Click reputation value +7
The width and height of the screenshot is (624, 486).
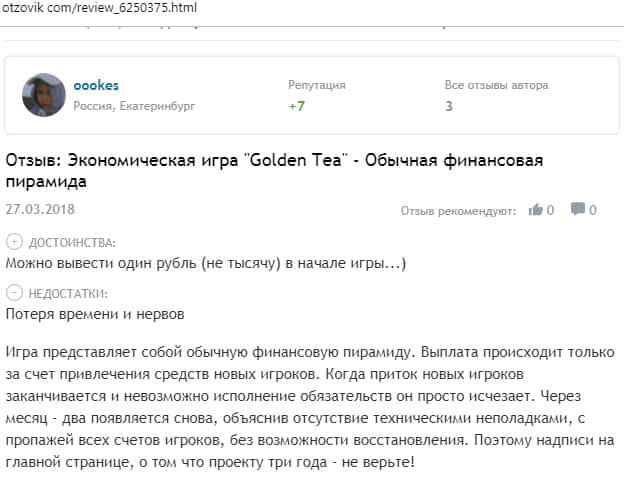click(x=296, y=106)
